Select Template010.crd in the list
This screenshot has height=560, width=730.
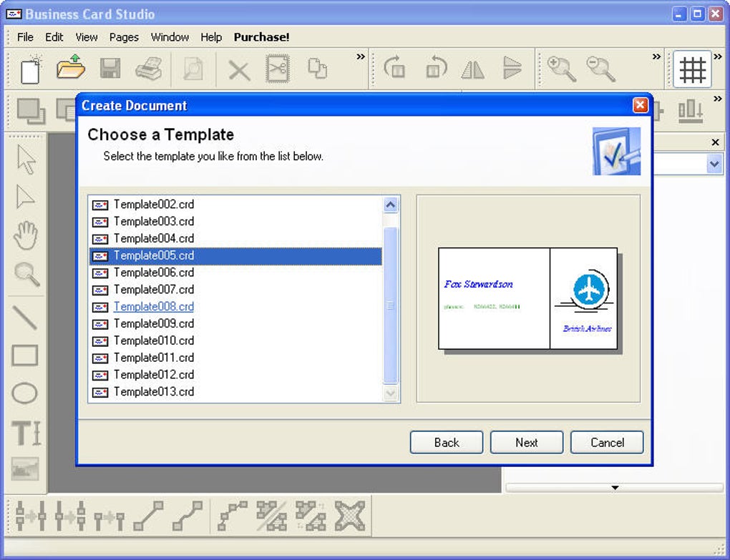click(x=235, y=340)
